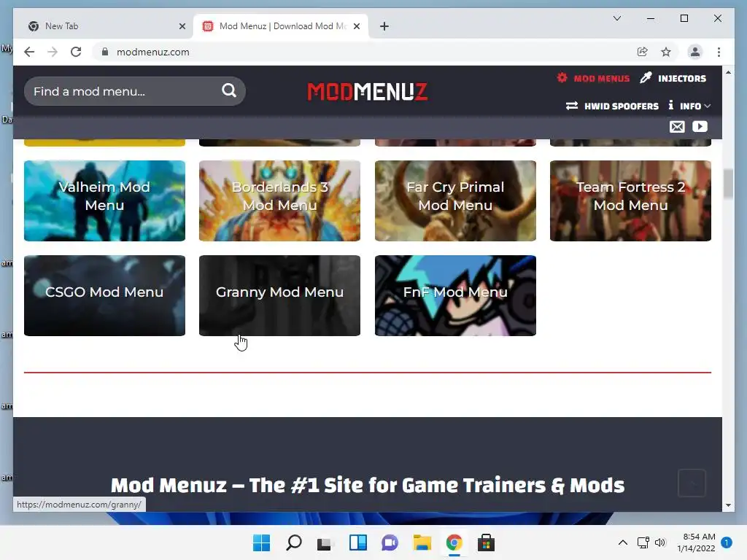The width and height of the screenshot is (747, 560).
Task: Click the Chrome icon on the taskbar
Action: tap(454, 542)
